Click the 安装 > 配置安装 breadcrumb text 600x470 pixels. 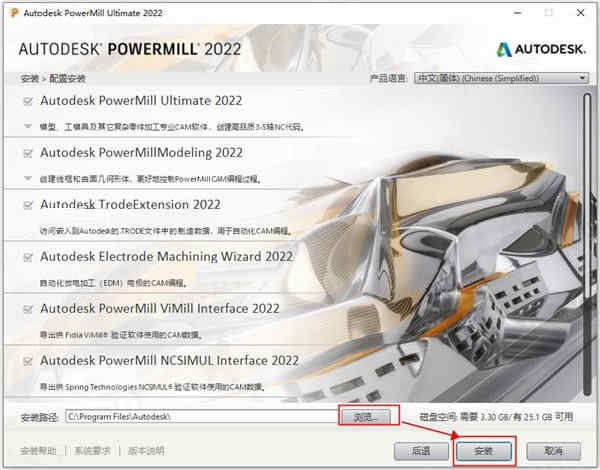[53, 78]
